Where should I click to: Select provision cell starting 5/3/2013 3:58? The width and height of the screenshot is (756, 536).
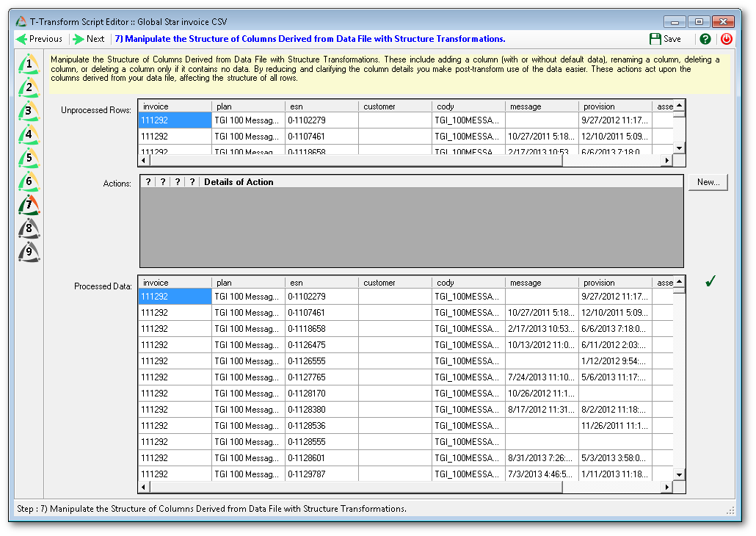pyautogui.click(x=615, y=458)
